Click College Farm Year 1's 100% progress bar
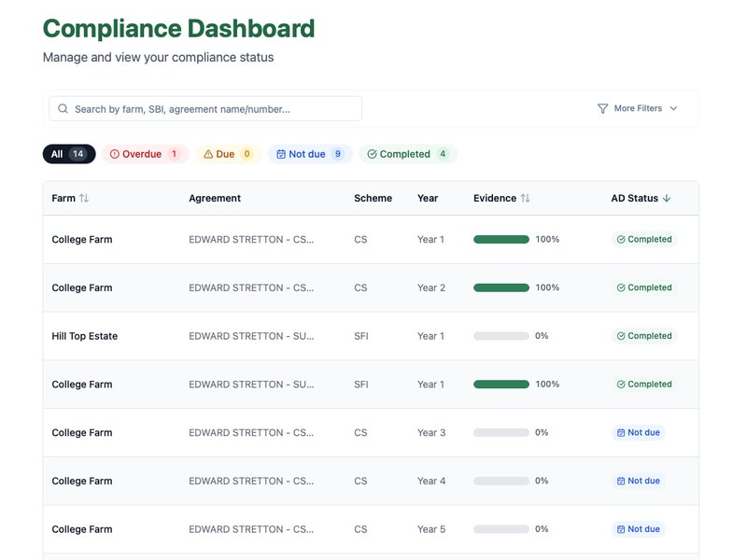The image size is (747, 560). coord(501,239)
